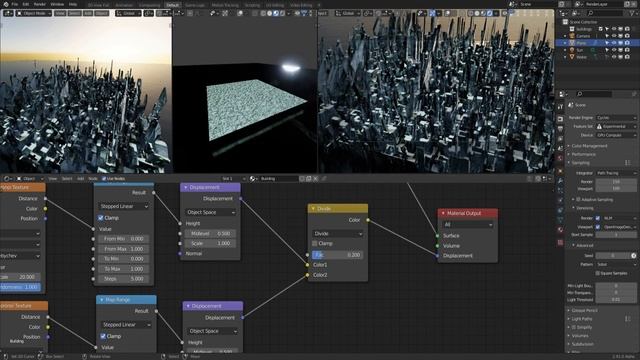Click the Texture Properties tab icon

point(560,242)
